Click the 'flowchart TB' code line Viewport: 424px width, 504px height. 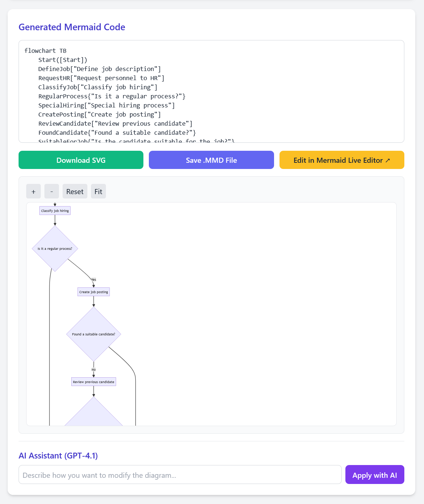(45, 51)
